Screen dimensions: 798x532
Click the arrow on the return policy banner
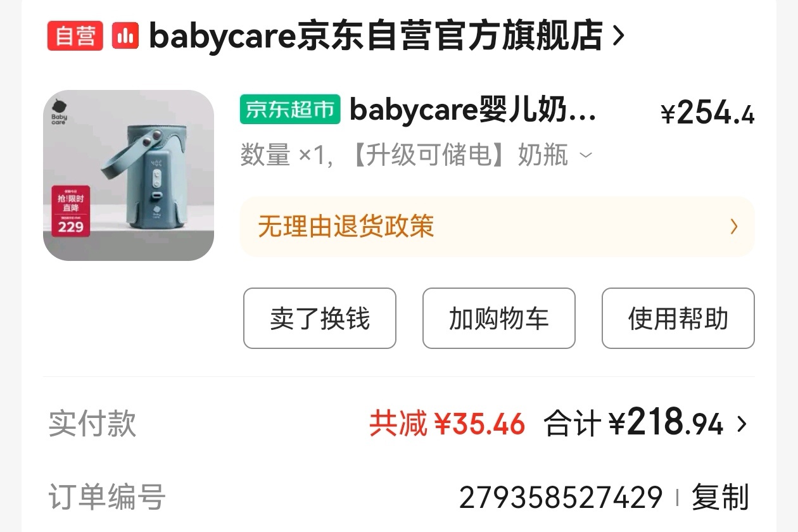[x=734, y=227]
